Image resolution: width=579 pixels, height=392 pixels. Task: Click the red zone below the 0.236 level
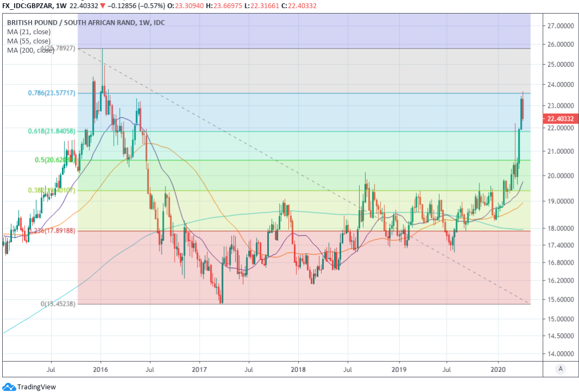(x=381, y=283)
